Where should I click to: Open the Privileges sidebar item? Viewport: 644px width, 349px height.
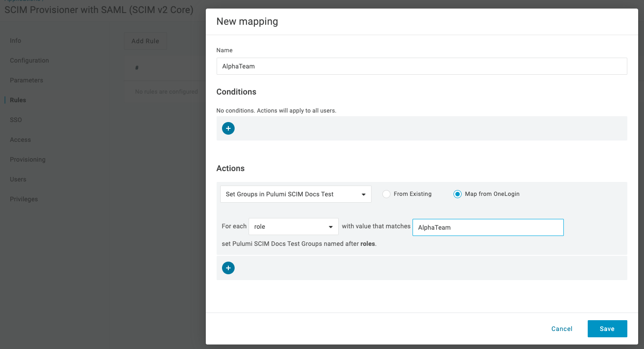click(x=24, y=199)
